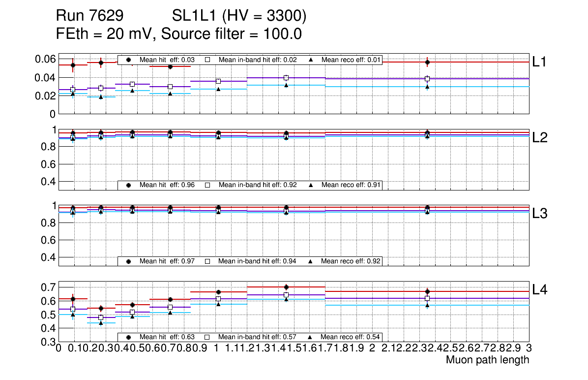The width and height of the screenshot is (588, 380).
Task: Select the L1 panel label
Action: point(540,62)
